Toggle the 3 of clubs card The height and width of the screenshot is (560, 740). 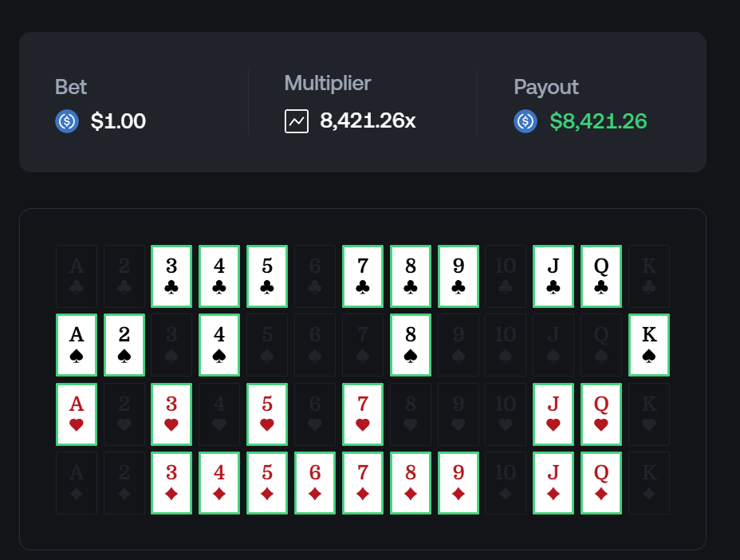(171, 276)
